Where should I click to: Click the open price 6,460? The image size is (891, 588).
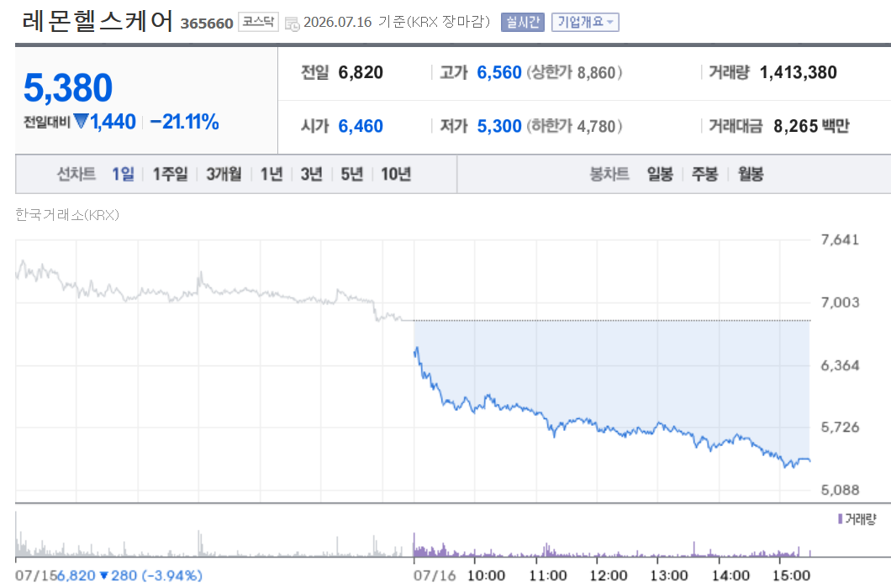[361, 126]
